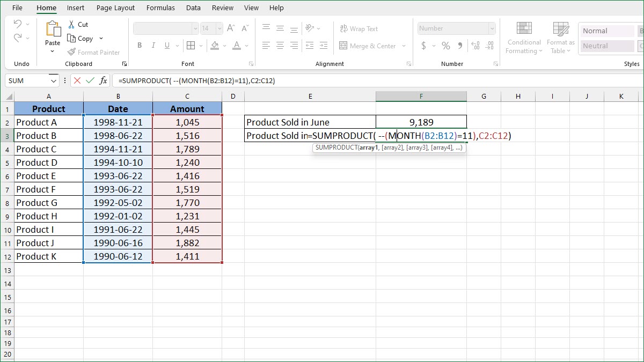Viewport: 644px width, 362px height.
Task: Open the Format Painter
Action: pyautogui.click(x=94, y=52)
